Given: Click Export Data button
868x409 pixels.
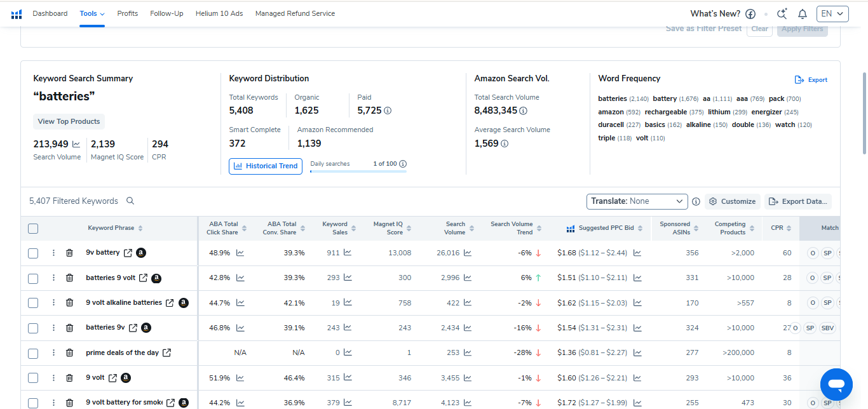Looking at the screenshot, I should pos(798,201).
